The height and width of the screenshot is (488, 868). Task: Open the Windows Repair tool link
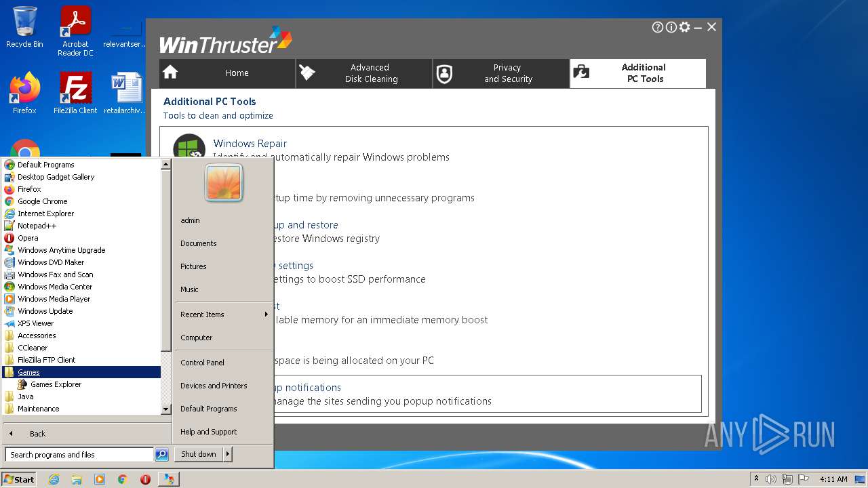[x=250, y=144]
